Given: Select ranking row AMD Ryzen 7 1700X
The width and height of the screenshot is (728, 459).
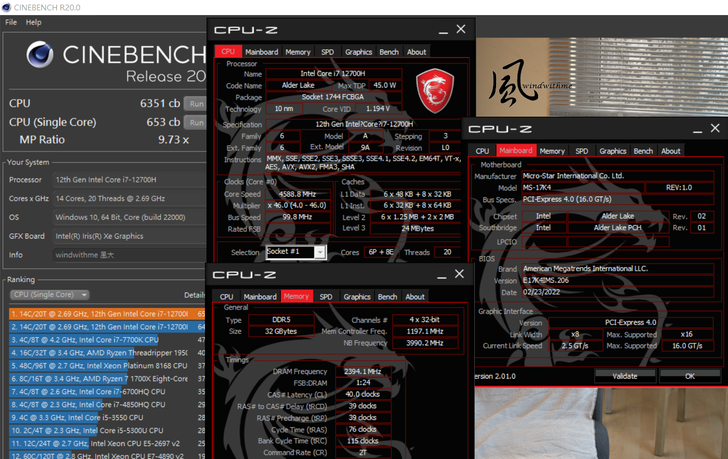Looking at the screenshot, I should click(x=107, y=379).
